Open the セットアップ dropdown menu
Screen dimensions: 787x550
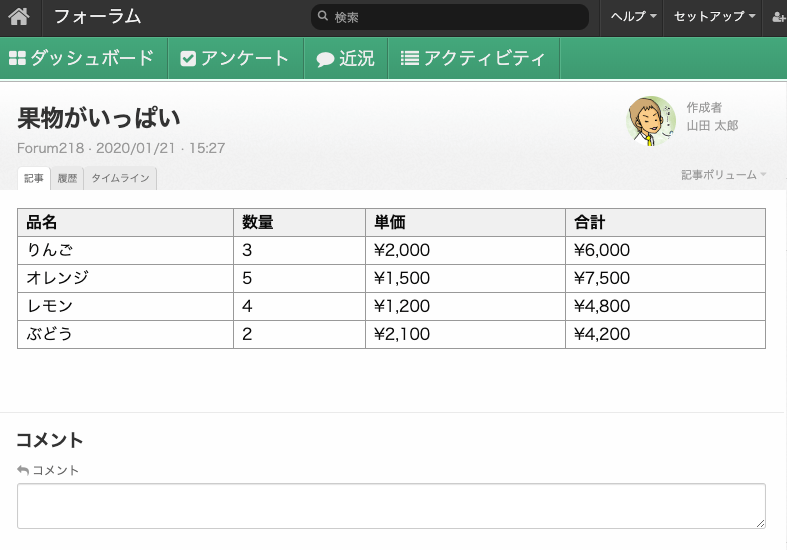714,17
